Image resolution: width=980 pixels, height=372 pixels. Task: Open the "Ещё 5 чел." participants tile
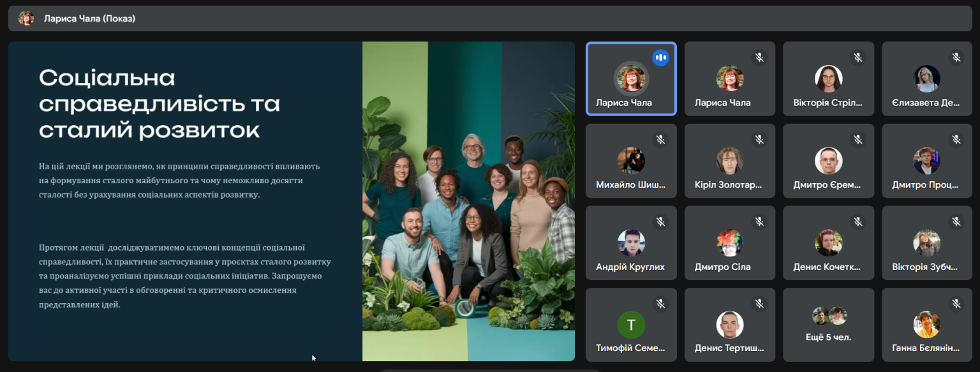point(828,325)
